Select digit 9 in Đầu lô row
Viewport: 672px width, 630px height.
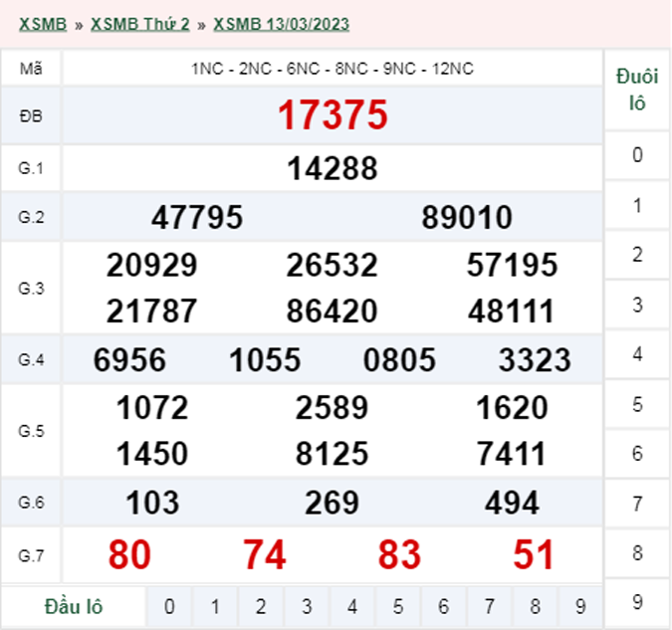[x=581, y=606]
